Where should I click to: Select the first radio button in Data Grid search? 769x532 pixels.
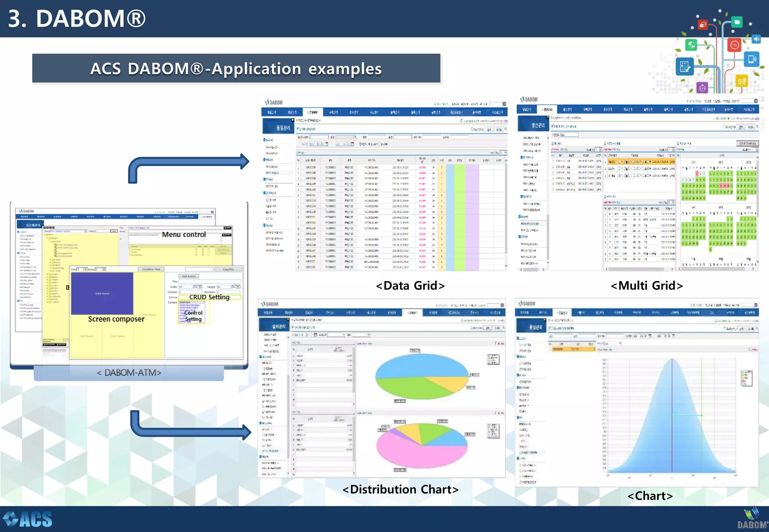369,144
